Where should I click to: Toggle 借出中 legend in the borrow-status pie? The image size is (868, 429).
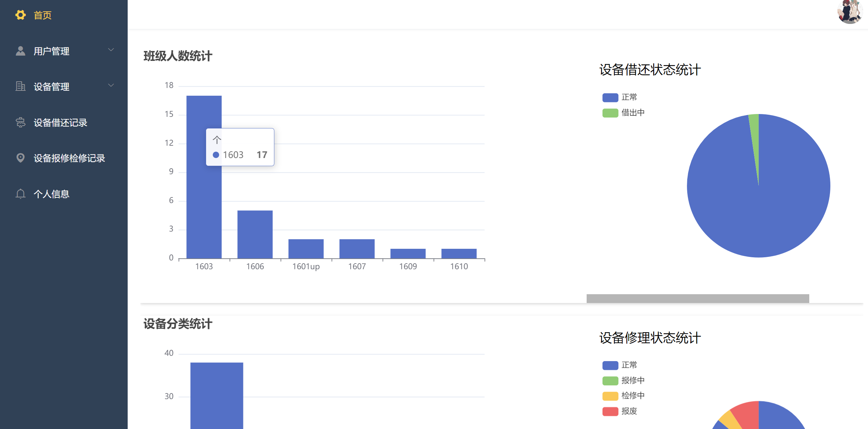pyautogui.click(x=610, y=113)
